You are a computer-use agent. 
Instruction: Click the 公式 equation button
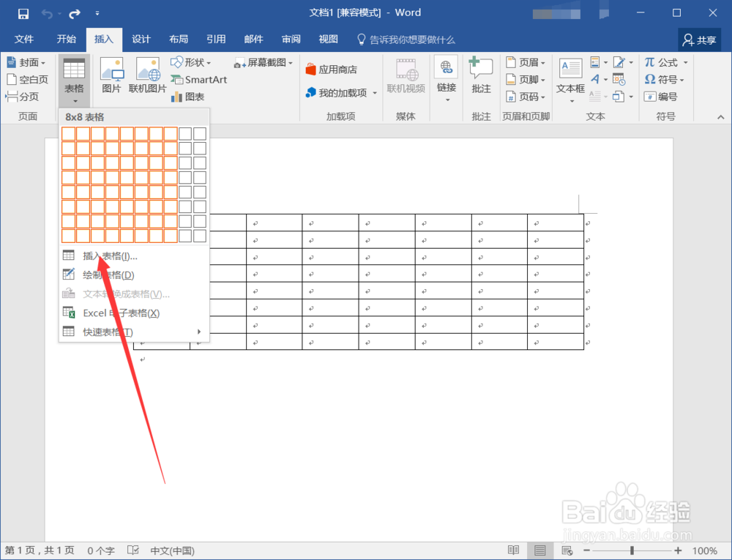coord(666,62)
